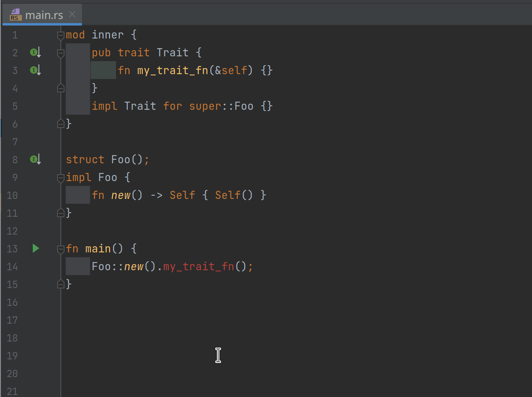Click line number 14 in the gutter

[x=12, y=267]
